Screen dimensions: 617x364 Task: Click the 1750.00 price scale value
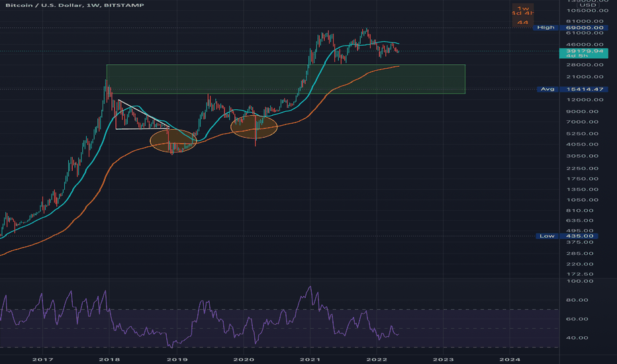(x=583, y=179)
